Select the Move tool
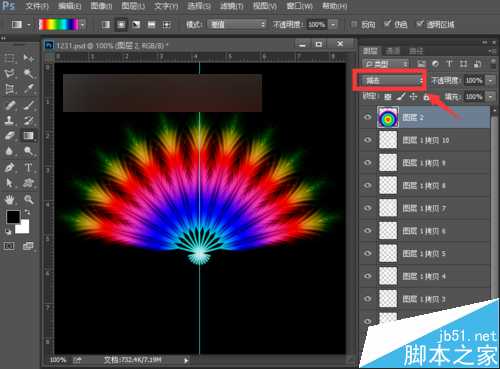 29,58
